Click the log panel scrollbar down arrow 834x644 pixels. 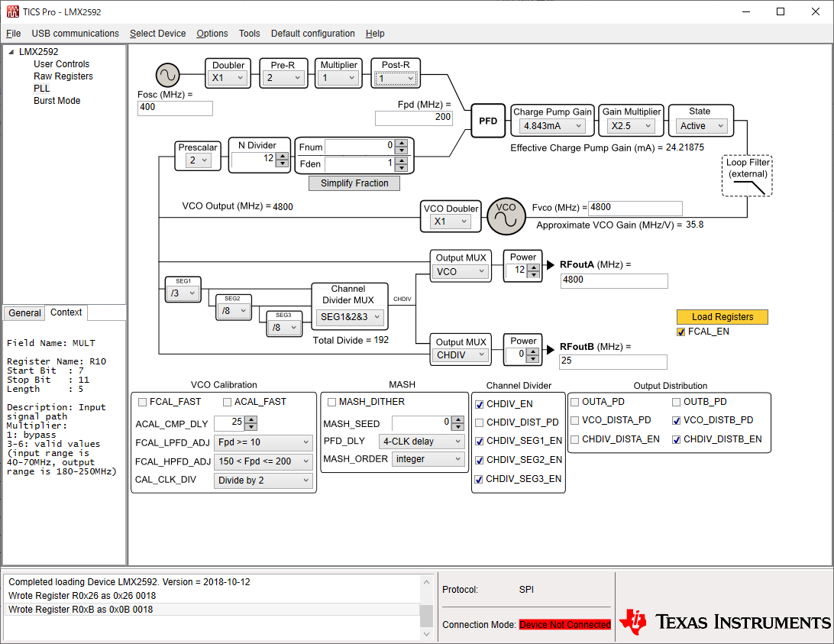pyautogui.click(x=426, y=633)
